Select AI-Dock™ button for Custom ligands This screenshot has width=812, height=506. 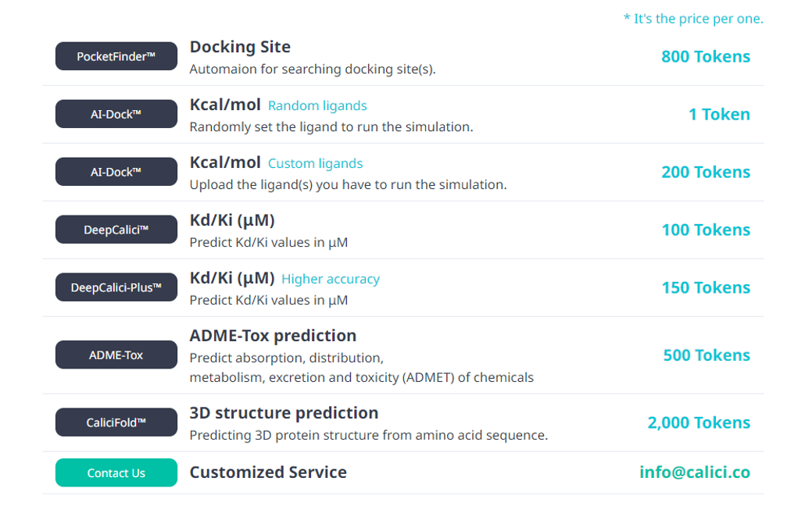pyautogui.click(x=116, y=172)
